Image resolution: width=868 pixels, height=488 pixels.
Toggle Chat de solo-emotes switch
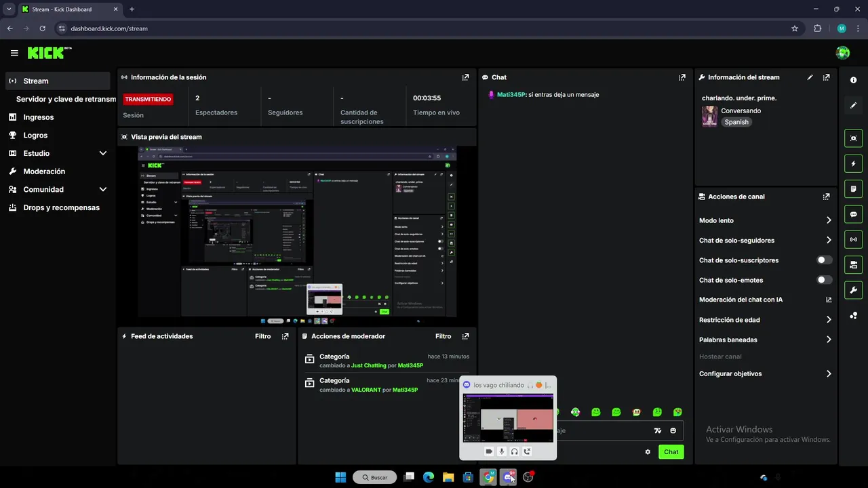(825, 280)
